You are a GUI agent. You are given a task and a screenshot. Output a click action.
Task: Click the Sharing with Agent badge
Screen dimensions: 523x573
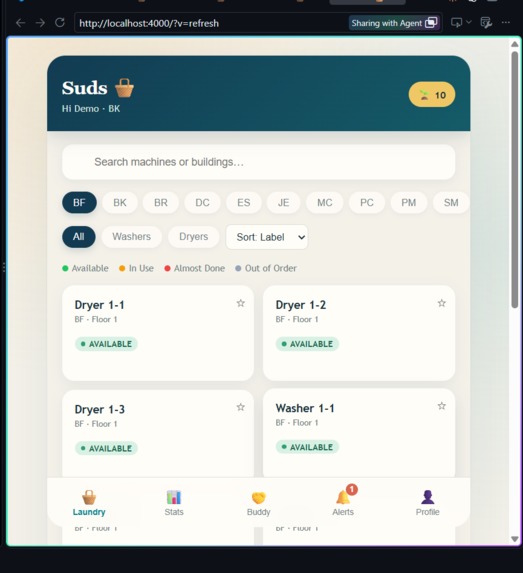click(394, 23)
